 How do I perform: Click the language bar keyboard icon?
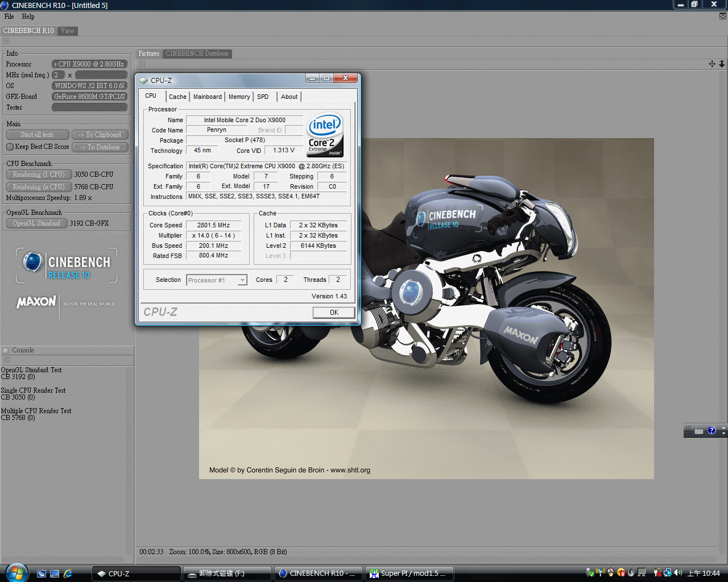[x=699, y=431]
